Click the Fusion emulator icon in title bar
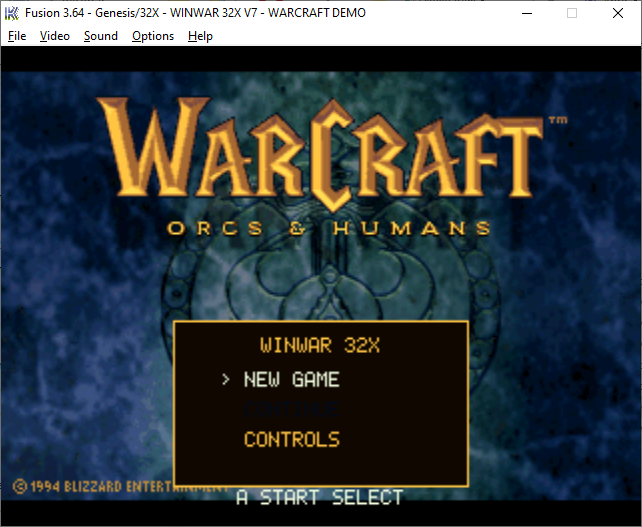642x527 pixels. [11, 13]
